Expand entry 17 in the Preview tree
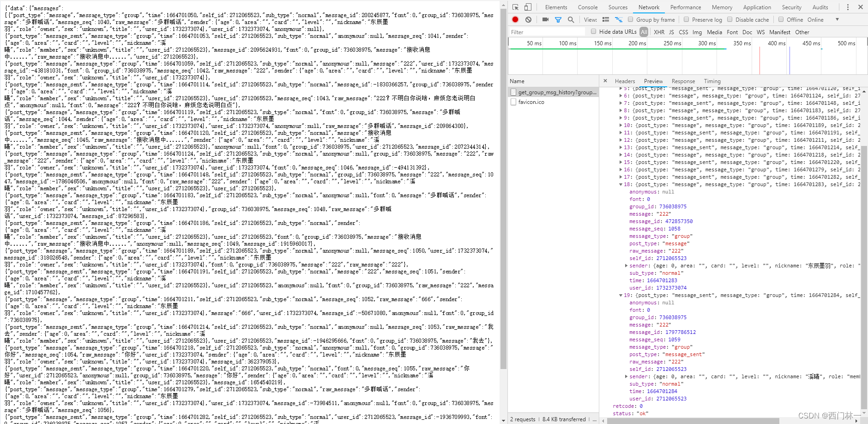The image size is (868, 424). [621, 177]
